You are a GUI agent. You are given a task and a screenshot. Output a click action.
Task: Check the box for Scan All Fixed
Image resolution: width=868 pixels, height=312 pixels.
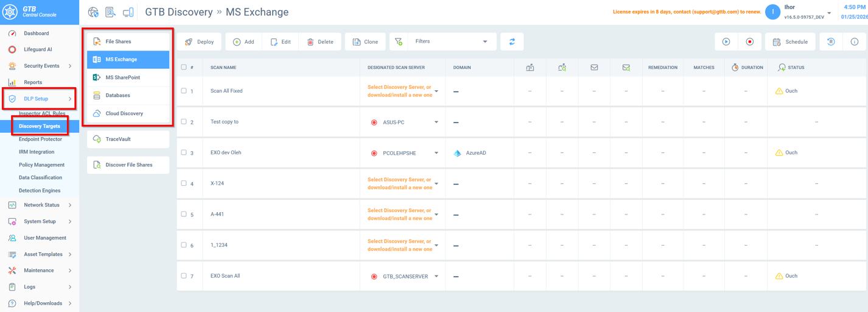coord(184,91)
